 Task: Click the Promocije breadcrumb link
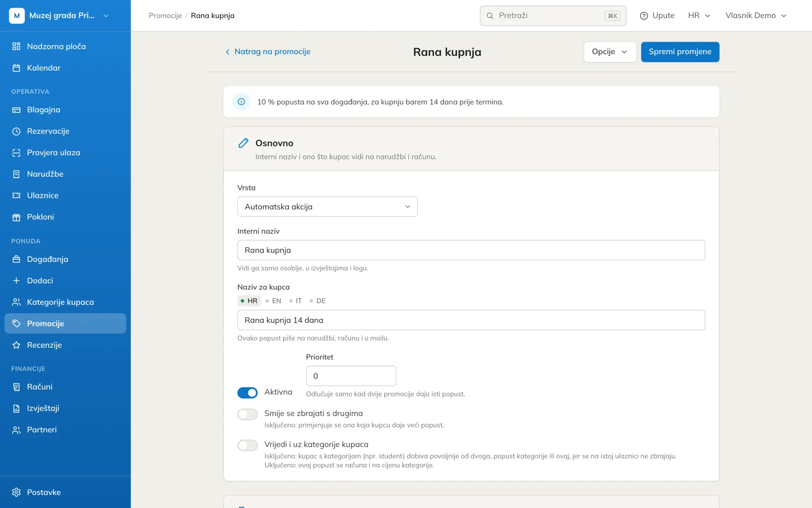click(x=165, y=16)
